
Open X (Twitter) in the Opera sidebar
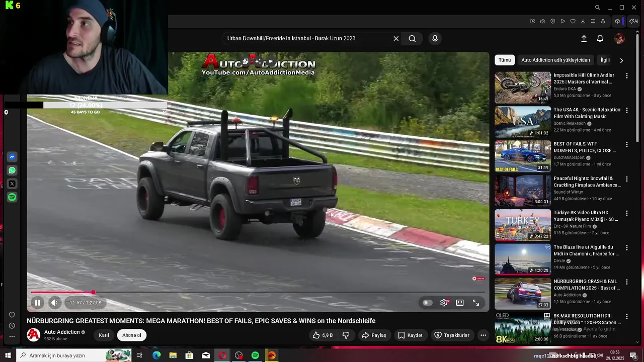pos(12,184)
